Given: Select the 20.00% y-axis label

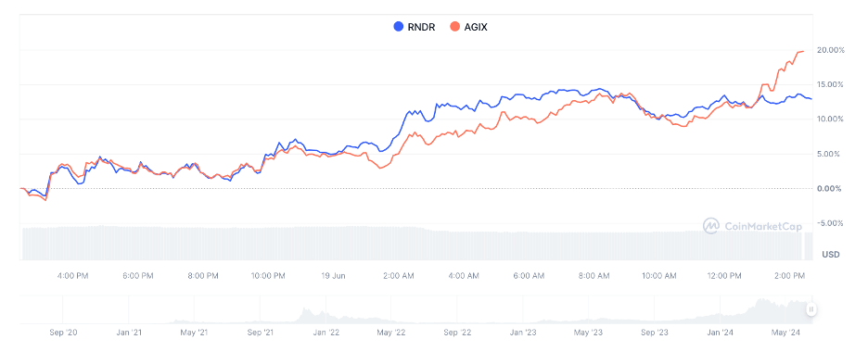Looking at the screenshot, I should click(831, 50).
